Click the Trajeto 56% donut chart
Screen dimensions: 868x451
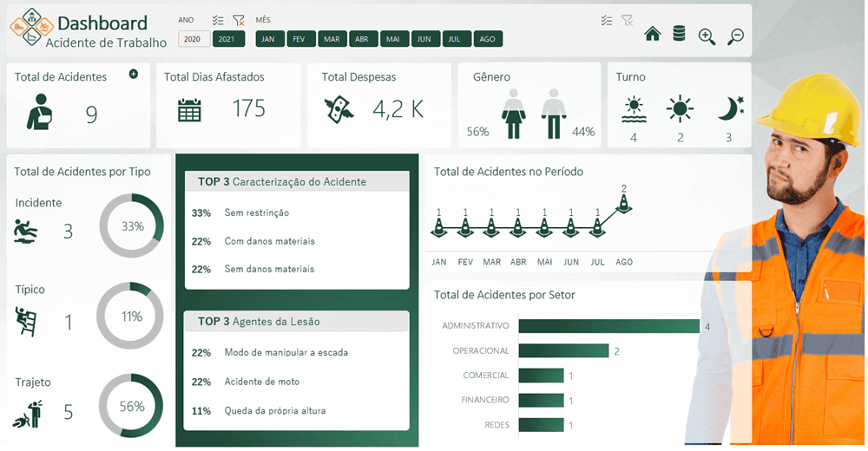(131, 406)
